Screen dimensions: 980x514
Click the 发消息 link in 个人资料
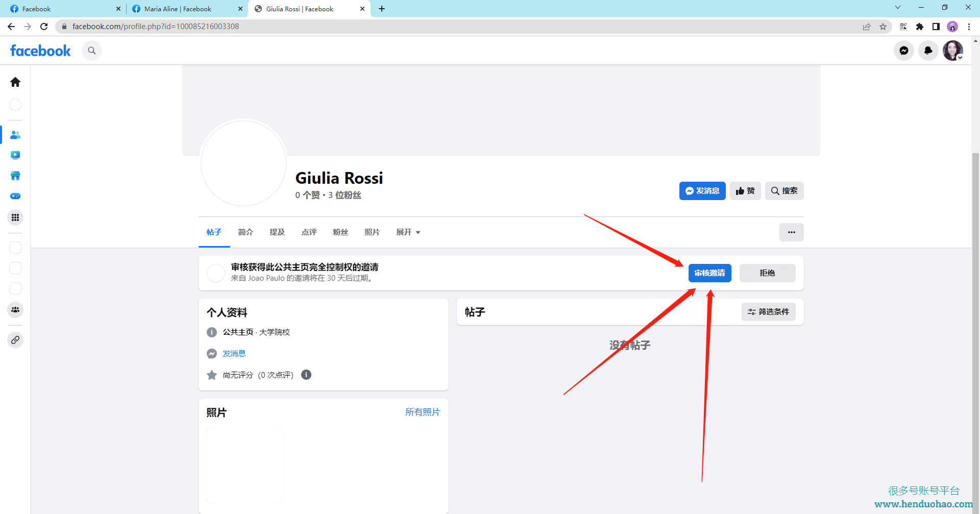coord(234,354)
